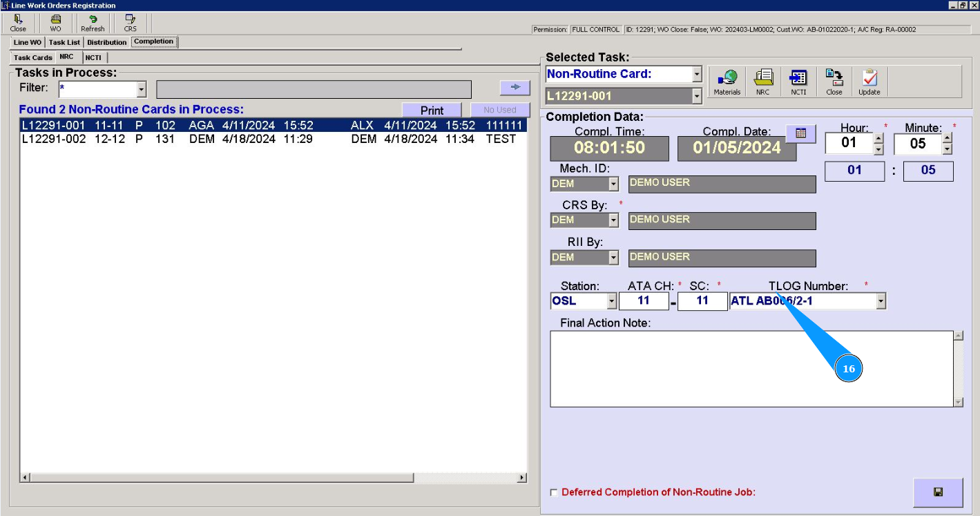Viewport: 980px width, 516px height.
Task: Click the Refresh toolbar icon
Action: 93,23
